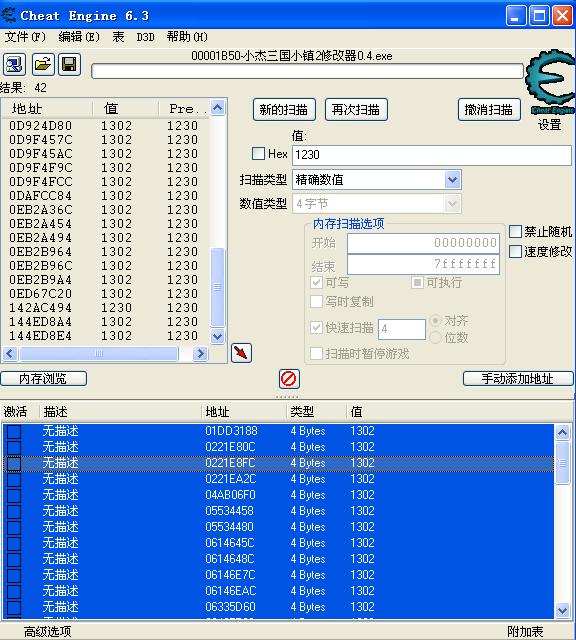Select result row 142AC494
Viewport: 576px width, 640px height.
pyautogui.click(x=105, y=307)
